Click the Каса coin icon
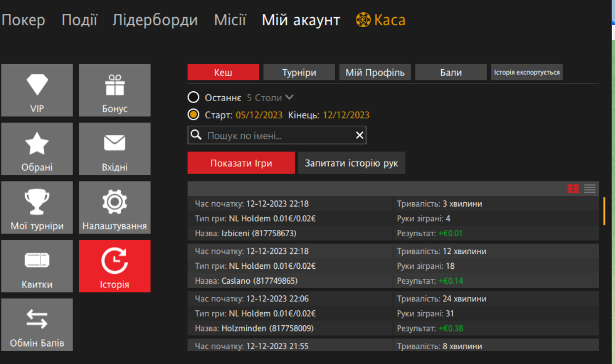The width and height of the screenshot is (615, 364). click(363, 20)
